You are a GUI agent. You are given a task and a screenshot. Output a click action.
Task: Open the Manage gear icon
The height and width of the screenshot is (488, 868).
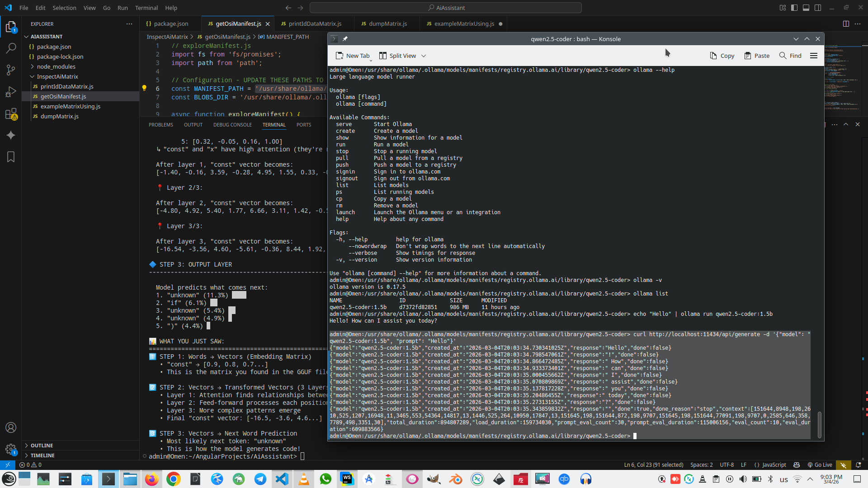[11, 449]
